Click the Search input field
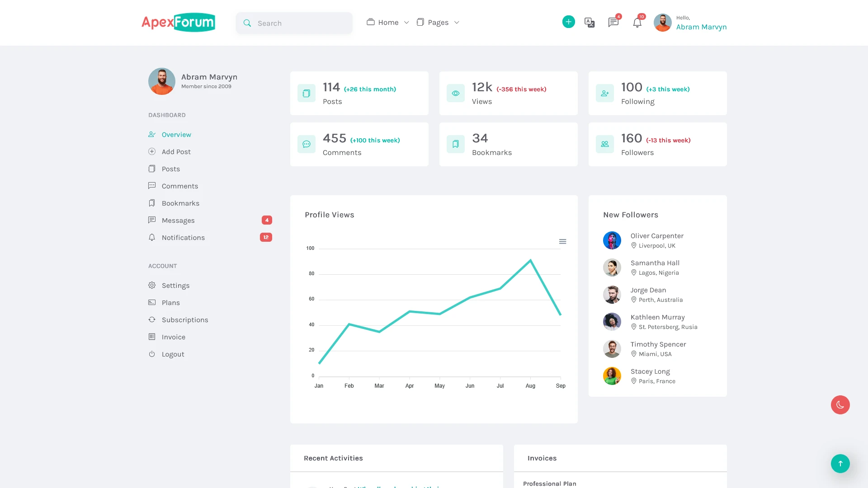The image size is (868, 488). point(294,23)
